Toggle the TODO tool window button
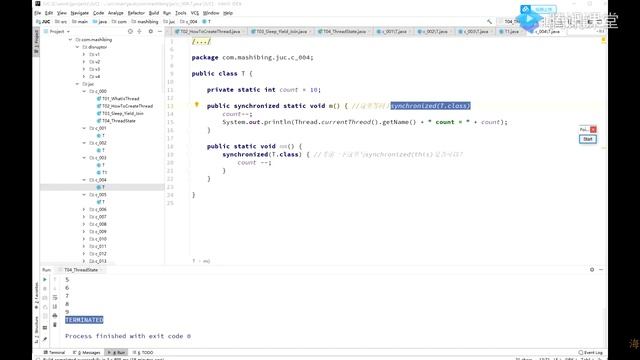The image size is (640, 360). click(143, 352)
